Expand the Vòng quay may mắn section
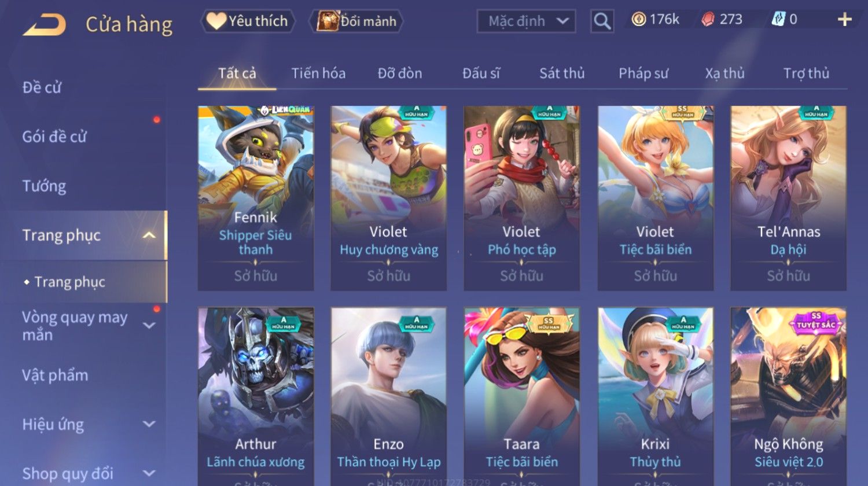This screenshot has width=868, height=486. click(149, 326)
